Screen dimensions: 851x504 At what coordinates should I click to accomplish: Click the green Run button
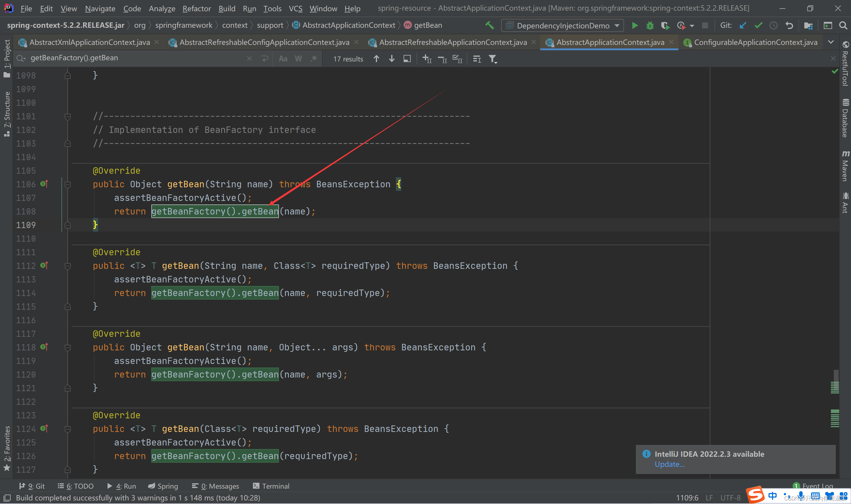click(x=634, y=25)
